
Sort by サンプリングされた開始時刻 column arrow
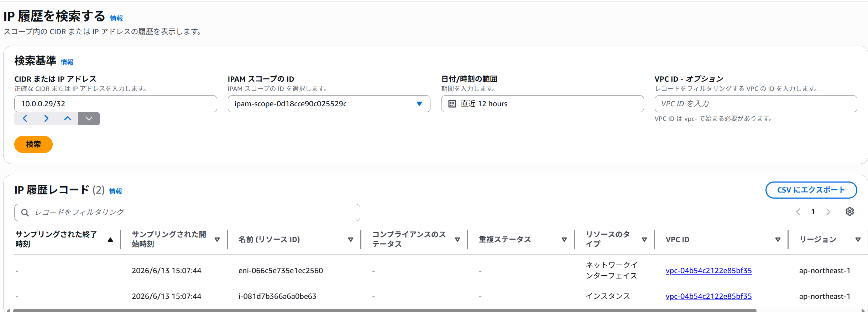click(x=217, y=240)
